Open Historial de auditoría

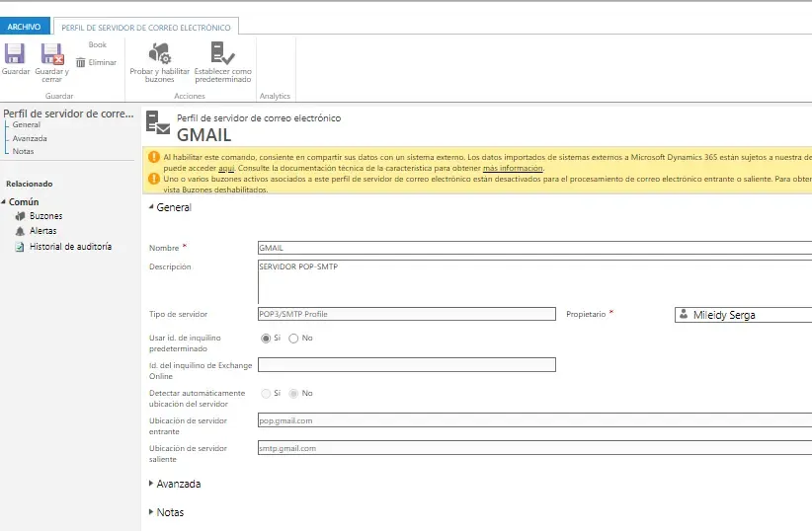click(70, 247)
